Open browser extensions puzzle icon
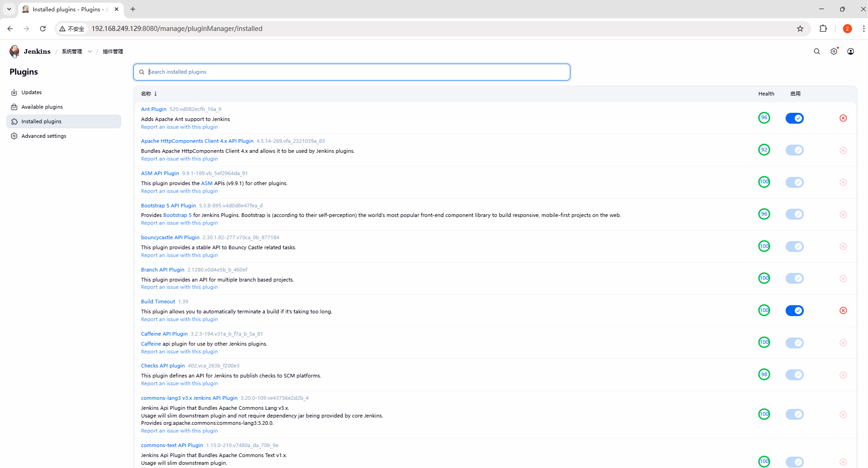Screen dimensions: 868x468 tap(823, 29)
